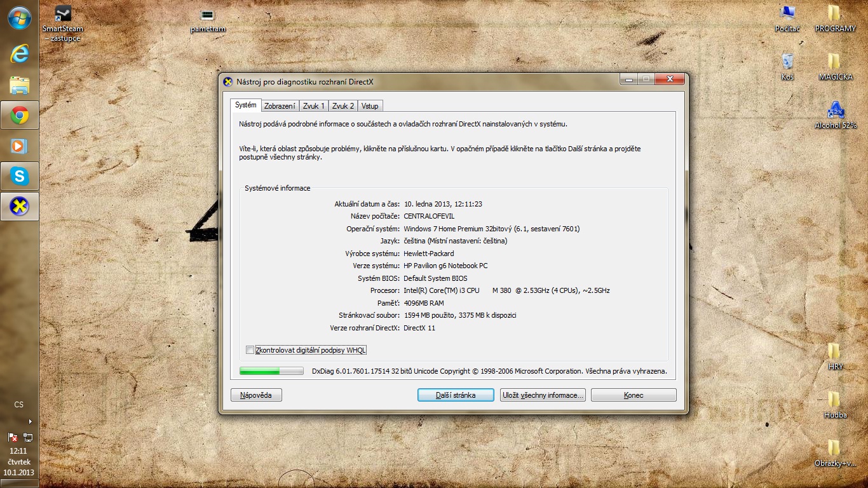The width and height of the screenshot is (868, 488).
Task: Click the DxDiag 6.01.7601.17514 copyright text
Action: [x=489, y=371]
